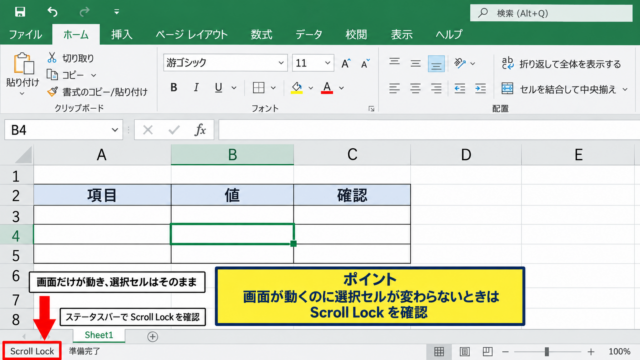Open the 挿入 ribbon tab
This screenshot has width=640, height=360.
tap(122, 35)
